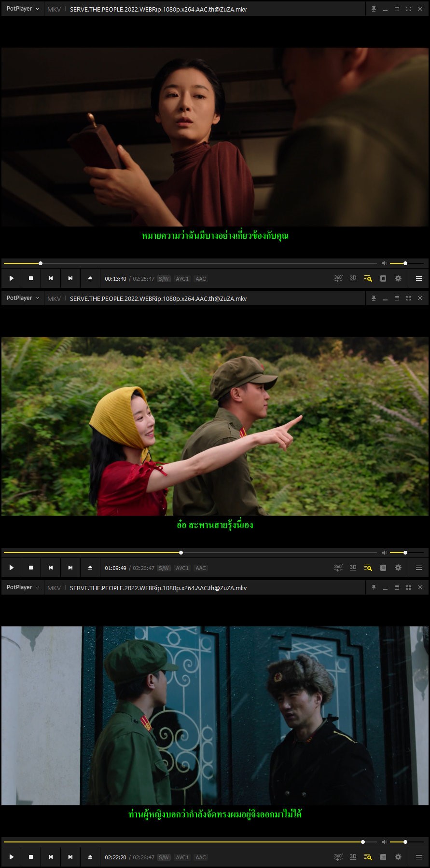The image size is (430, 868).
Task: Stop playback in the 00:13:40 player
Action: (x=31, y=278)
